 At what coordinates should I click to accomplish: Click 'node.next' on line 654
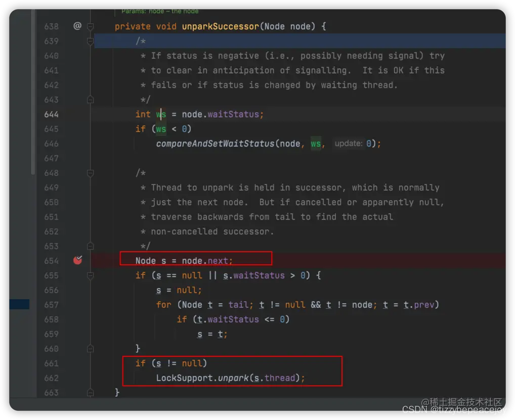[205, 261]
